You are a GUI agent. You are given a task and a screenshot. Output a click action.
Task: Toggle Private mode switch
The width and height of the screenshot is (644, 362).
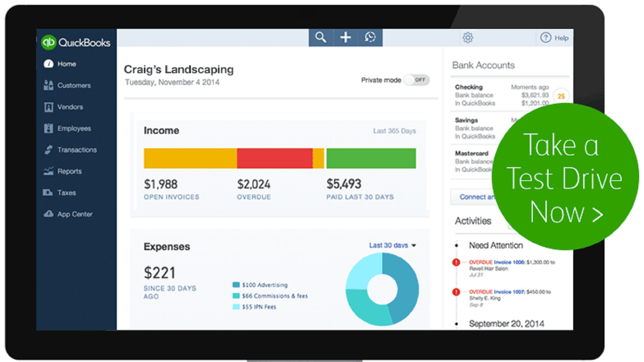[417, 80]
